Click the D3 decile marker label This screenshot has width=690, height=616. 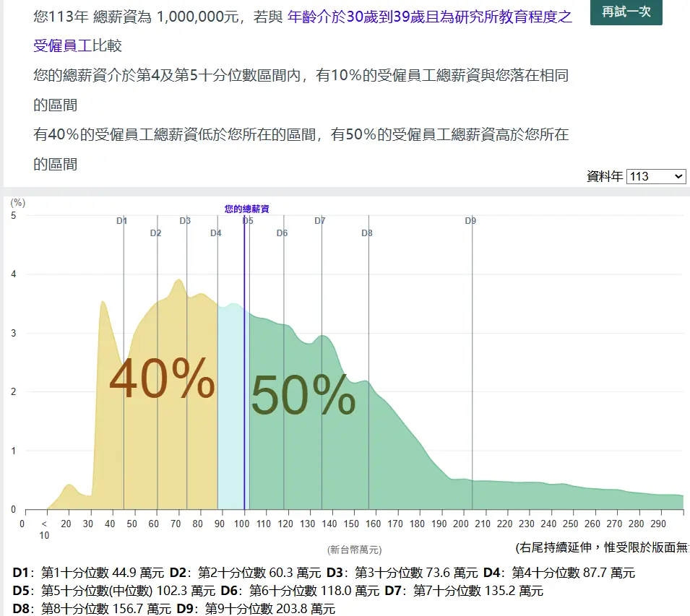(x=185, y=221)
